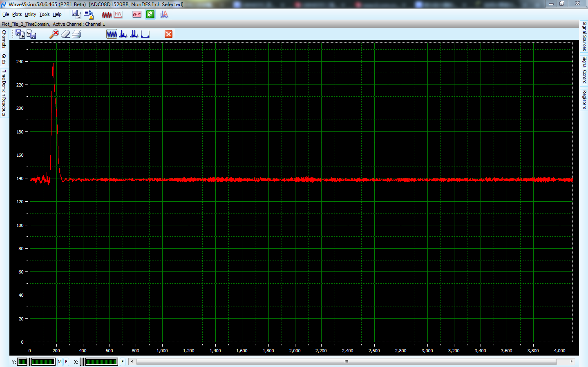Click the Y-axis label 240
The height and width of the screenshot is (367, 588).
(x=20, y=62)
